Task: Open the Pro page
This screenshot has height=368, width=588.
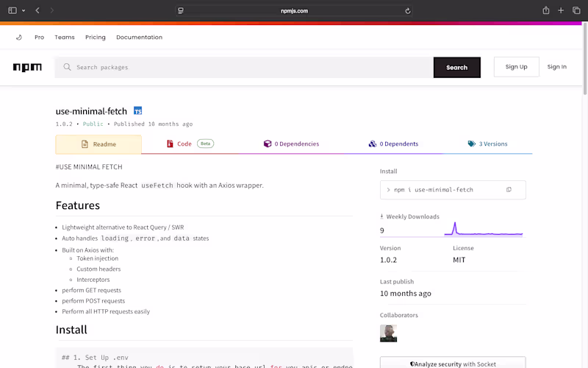Action: tap(40, 38)
